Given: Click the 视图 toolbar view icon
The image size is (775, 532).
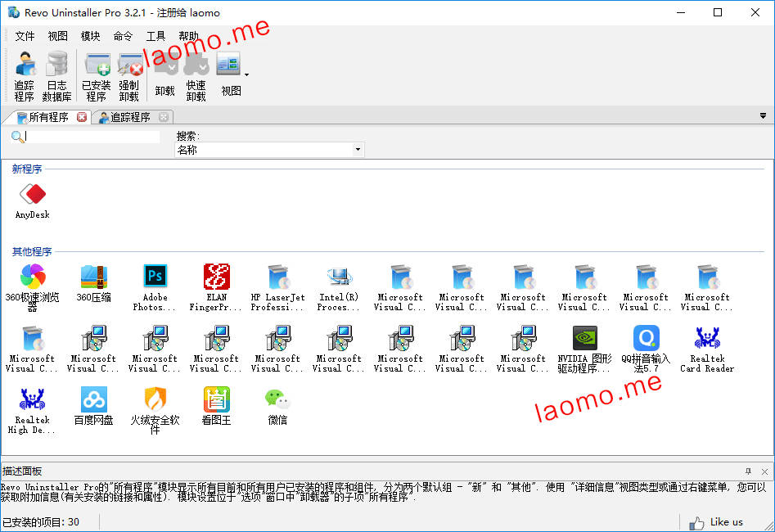Looking at the screenshot, I should pyautogui.click(x=228, y=73).
